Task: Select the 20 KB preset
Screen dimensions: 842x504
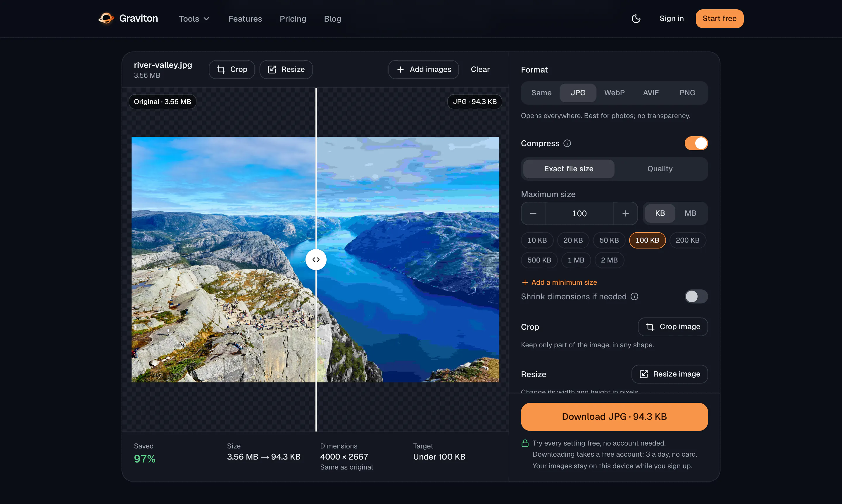Action: point(573,240)
